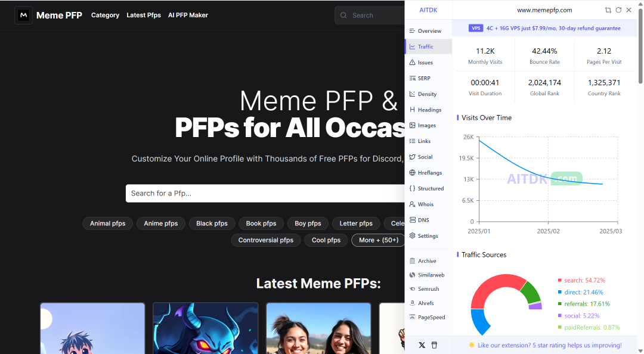Select the Traffic tab in the sidebar

coord(428,47)
